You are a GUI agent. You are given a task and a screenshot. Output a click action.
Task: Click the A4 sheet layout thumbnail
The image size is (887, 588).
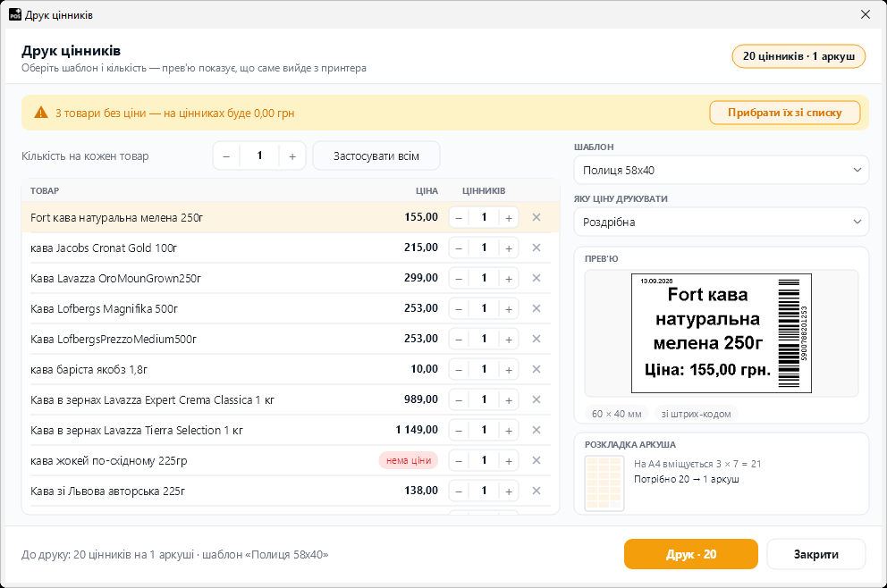tap(604, 483)
